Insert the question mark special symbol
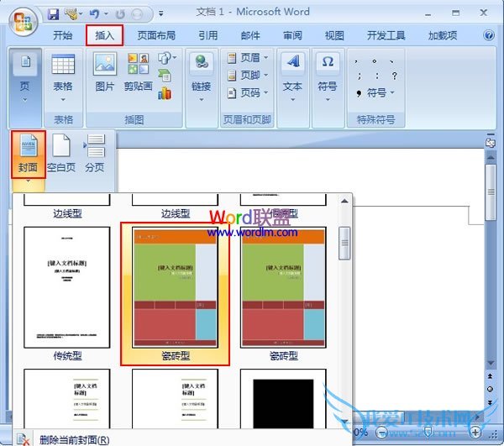 394,76
